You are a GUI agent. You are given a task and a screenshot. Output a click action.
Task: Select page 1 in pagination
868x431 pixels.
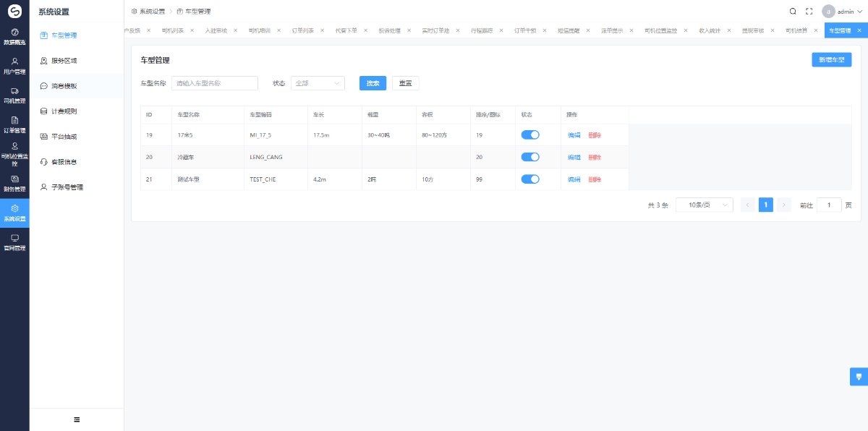(x=766, y=205)
